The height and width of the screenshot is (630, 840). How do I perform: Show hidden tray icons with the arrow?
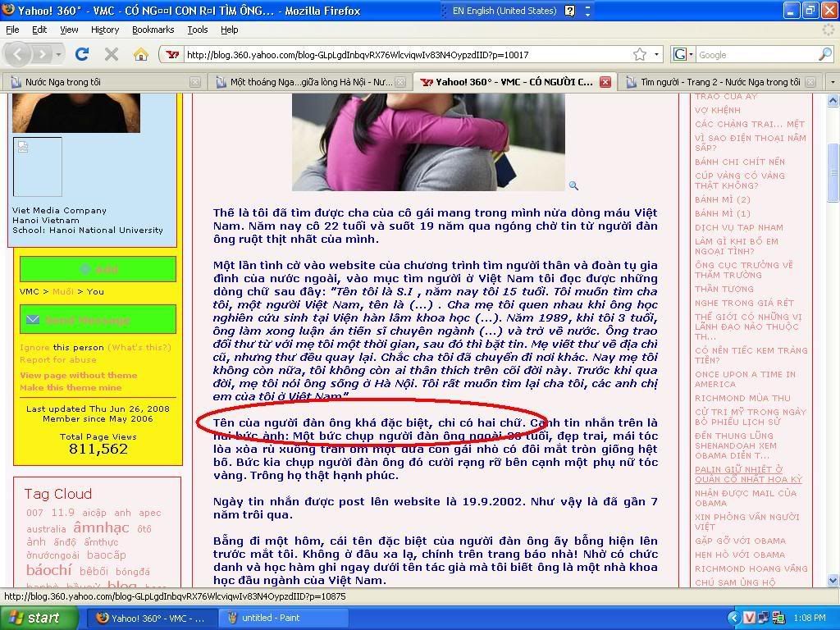click(735, 618)
